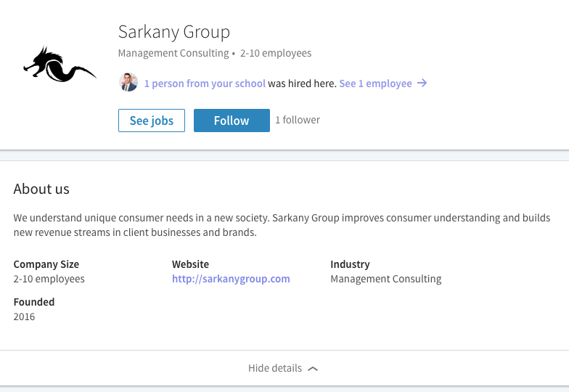This screenshot has height=392, width=569.
Task: Click the About us section heading
Action: click(x=41, y=189)
